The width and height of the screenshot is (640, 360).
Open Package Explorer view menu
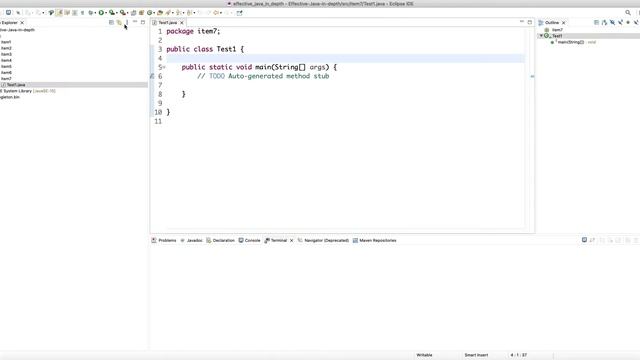(127, 22)
